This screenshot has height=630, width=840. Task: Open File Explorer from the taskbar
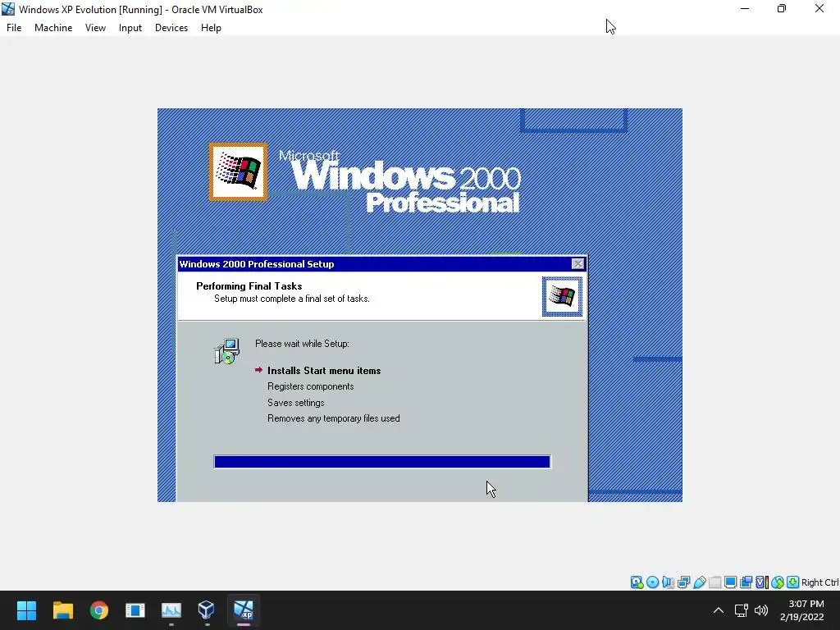[x=62, y=610]
